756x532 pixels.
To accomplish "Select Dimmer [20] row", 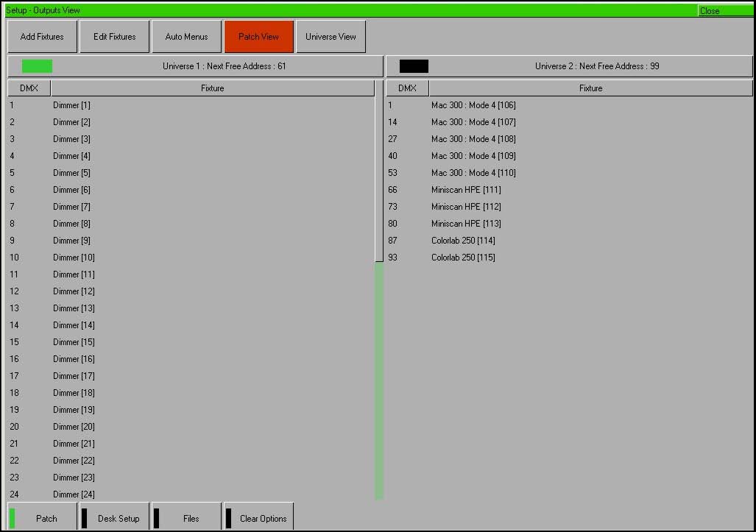I will tap(191, 427).
